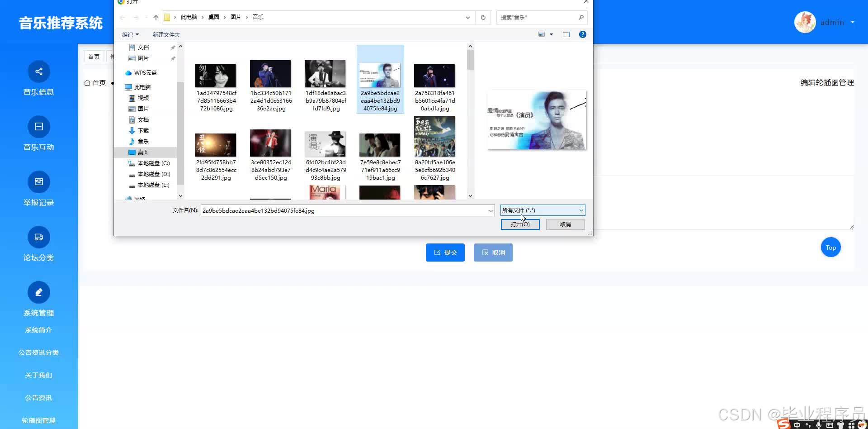The height and width of the screenshot is (429, 868).
Task: Open 公告资讯 submenu item
Action: tap(38, 398)
